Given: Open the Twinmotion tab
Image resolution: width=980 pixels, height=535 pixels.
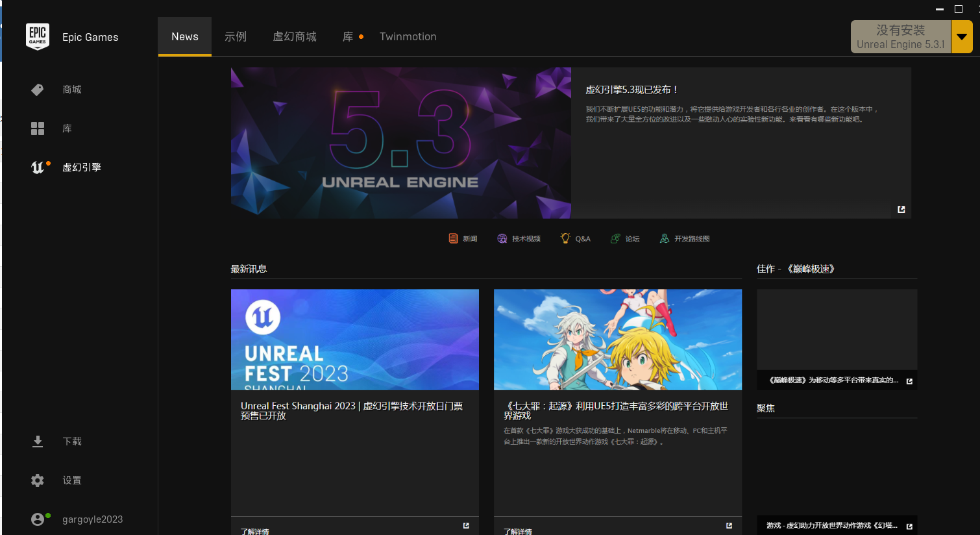Looking at the screenshot, I should (x=408, y=37).
